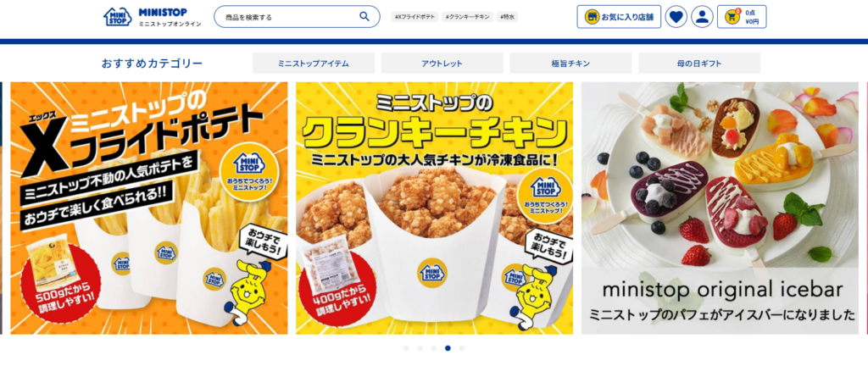Viewport: 868px width, 377px height.
Task: Select the #特水 hashtag
Action: point(507,17)
